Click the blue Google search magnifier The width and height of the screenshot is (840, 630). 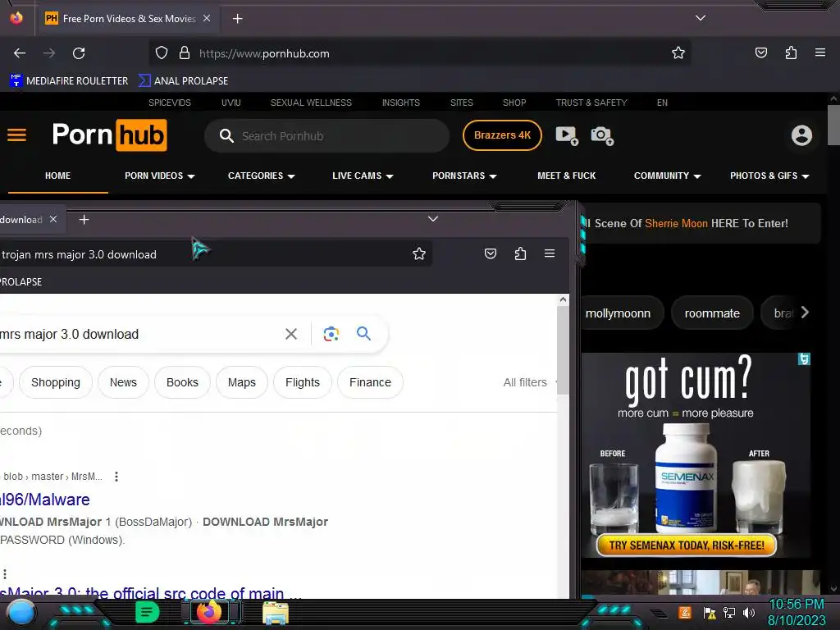tap(363, 333)
